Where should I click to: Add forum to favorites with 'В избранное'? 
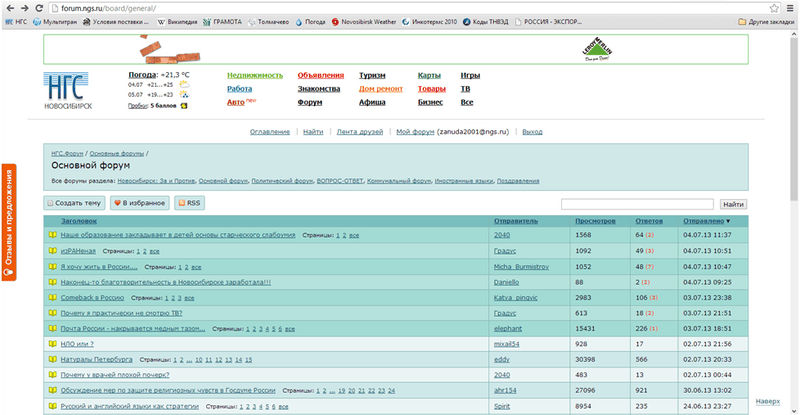140,203
